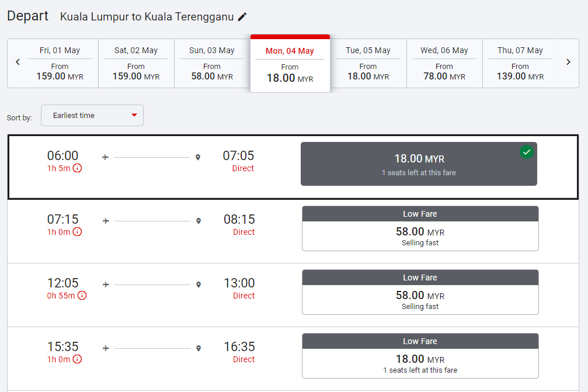Viewport: 588px width, 392px height.
Task: Show previous dates with left arrow
Action: tap(18, 63)
